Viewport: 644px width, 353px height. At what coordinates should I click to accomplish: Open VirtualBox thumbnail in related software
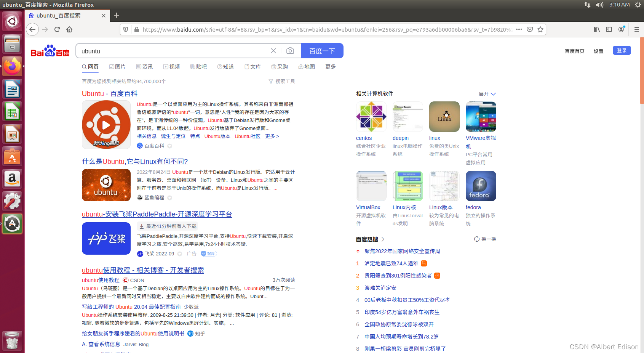click(371, 186)
